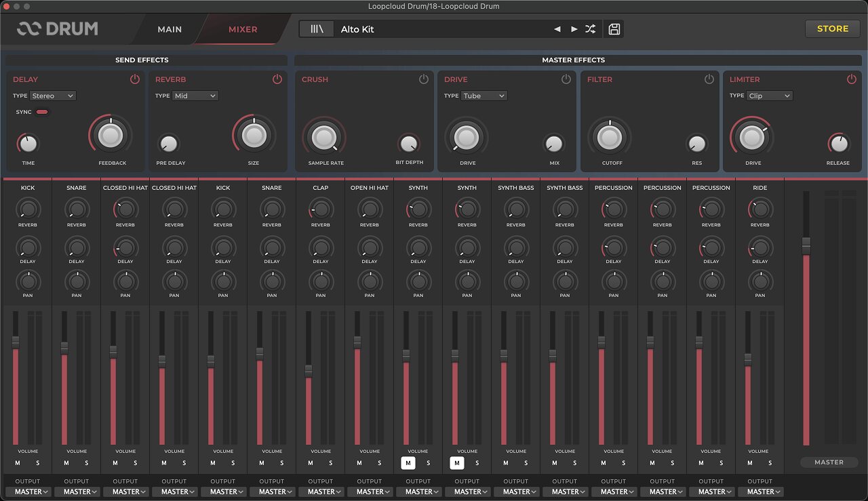Toggle the Delay effect power button
Screen dimensions: 868x501
134,79
